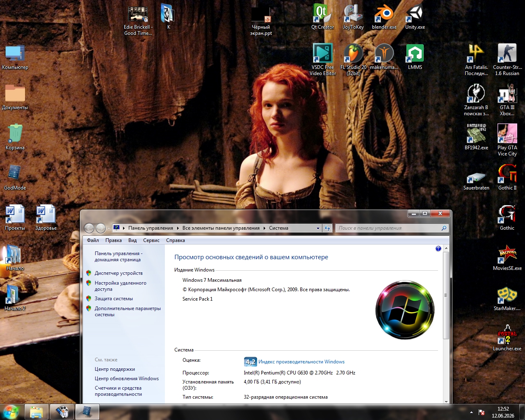525x420 pixels.
Task: Click the VSDC Free Video Editor icon
Action: (x=323, y=59)
